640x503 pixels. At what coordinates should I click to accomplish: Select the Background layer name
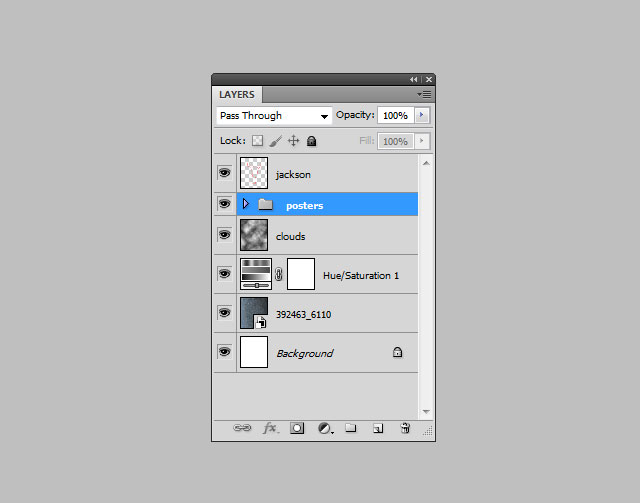304,354
